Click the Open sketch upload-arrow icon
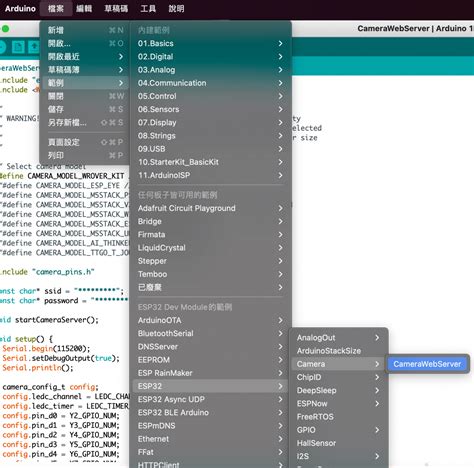 pyautogui.click(x=33, y=47)
